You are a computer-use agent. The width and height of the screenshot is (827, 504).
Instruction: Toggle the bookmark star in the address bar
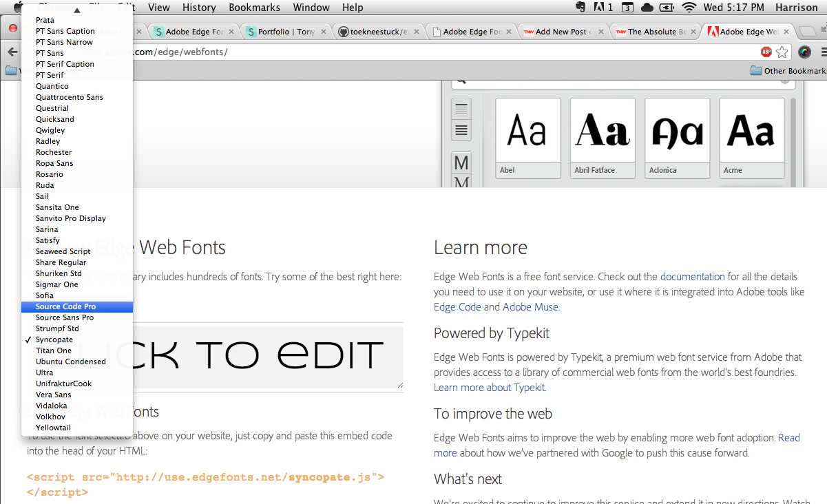click(x=782, y=52)
